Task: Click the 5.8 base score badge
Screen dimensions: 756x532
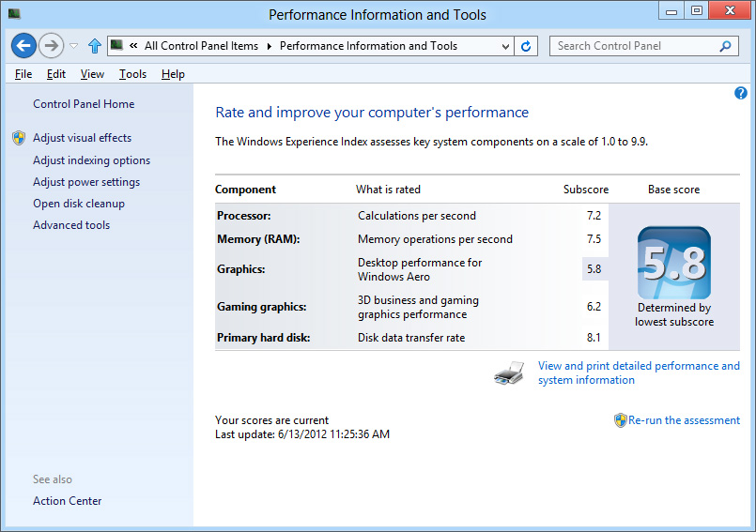Action: [674, 263]
